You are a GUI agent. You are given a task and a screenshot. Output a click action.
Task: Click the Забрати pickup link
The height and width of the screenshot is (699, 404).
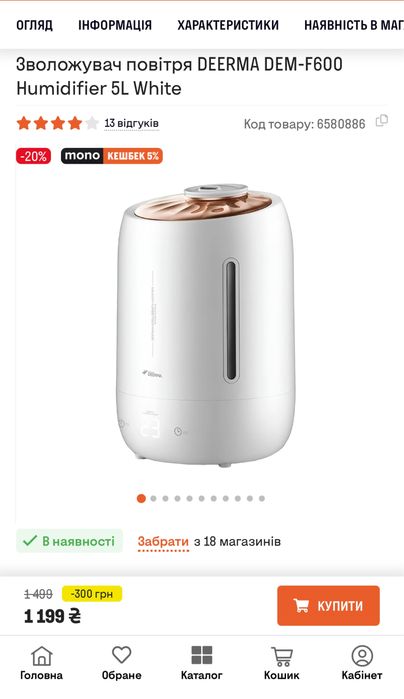(x=163, y=542)
